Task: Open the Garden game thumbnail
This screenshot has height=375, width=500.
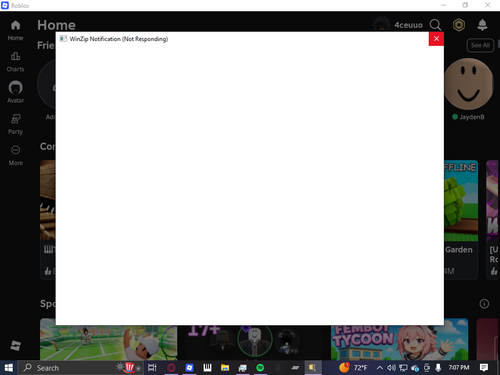Action: coord(461,201)
